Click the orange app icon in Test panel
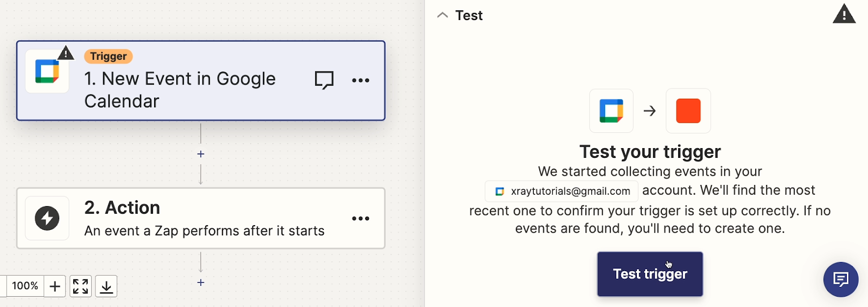 [x=688, y=111]
